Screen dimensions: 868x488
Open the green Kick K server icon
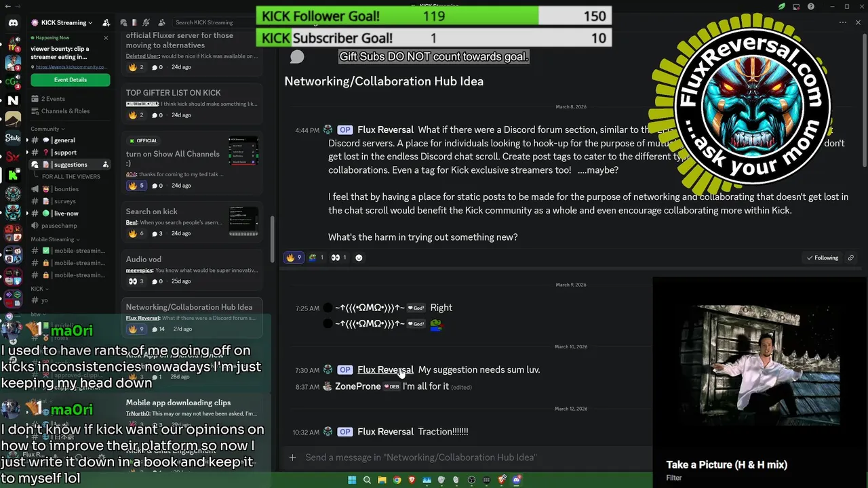point(13,176)
